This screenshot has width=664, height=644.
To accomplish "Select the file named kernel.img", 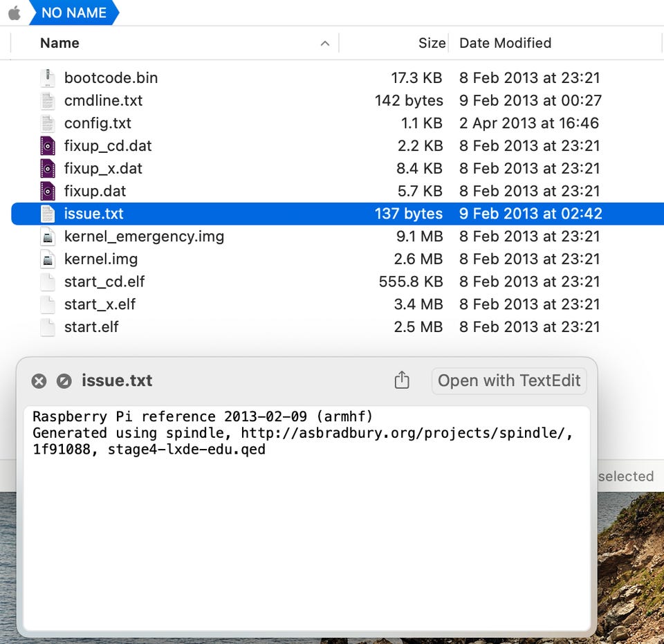I will click(x=101, y=259).
